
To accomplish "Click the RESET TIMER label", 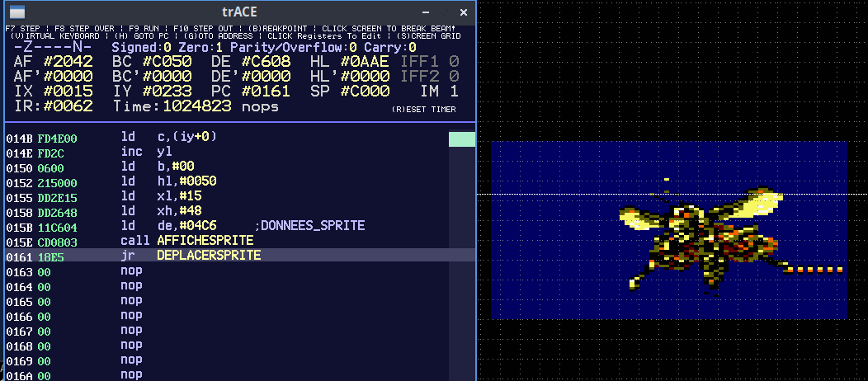I will click(425, 109).
